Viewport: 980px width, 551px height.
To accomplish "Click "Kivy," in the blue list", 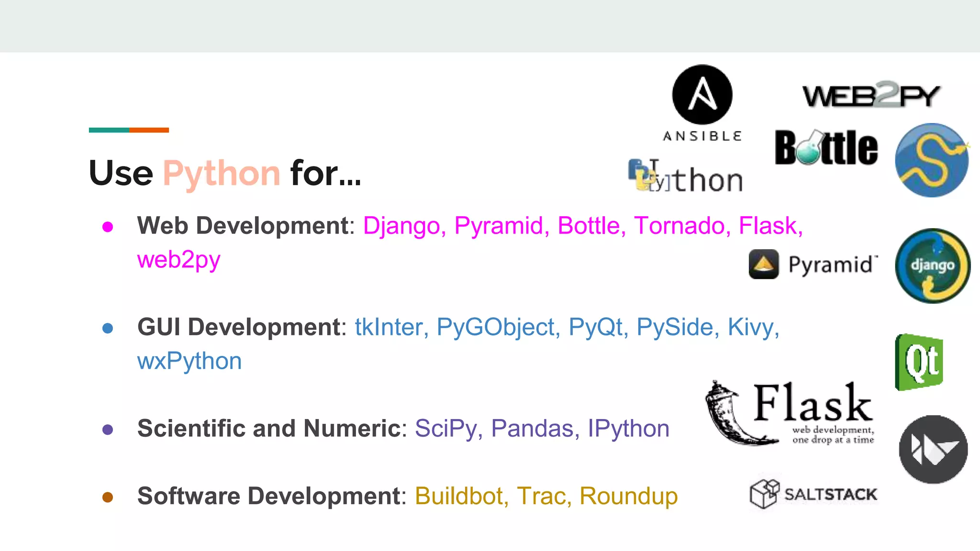I will [x=754, y=328].
